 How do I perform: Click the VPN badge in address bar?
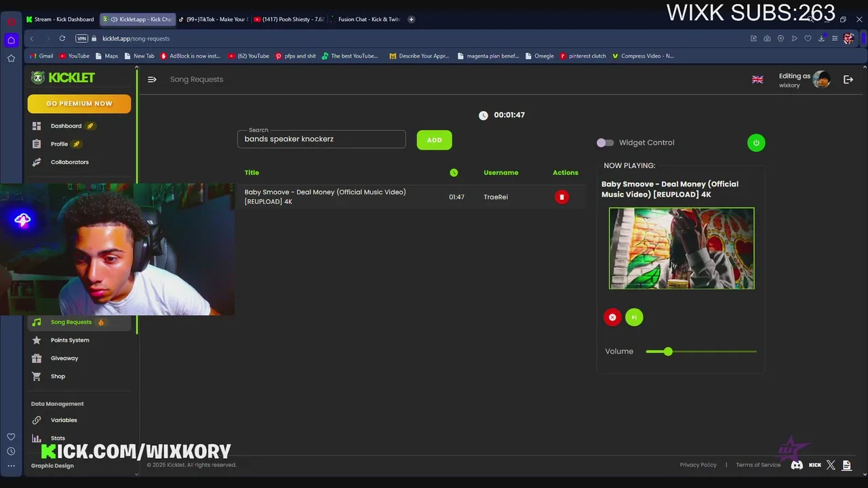tap(81, 39)
